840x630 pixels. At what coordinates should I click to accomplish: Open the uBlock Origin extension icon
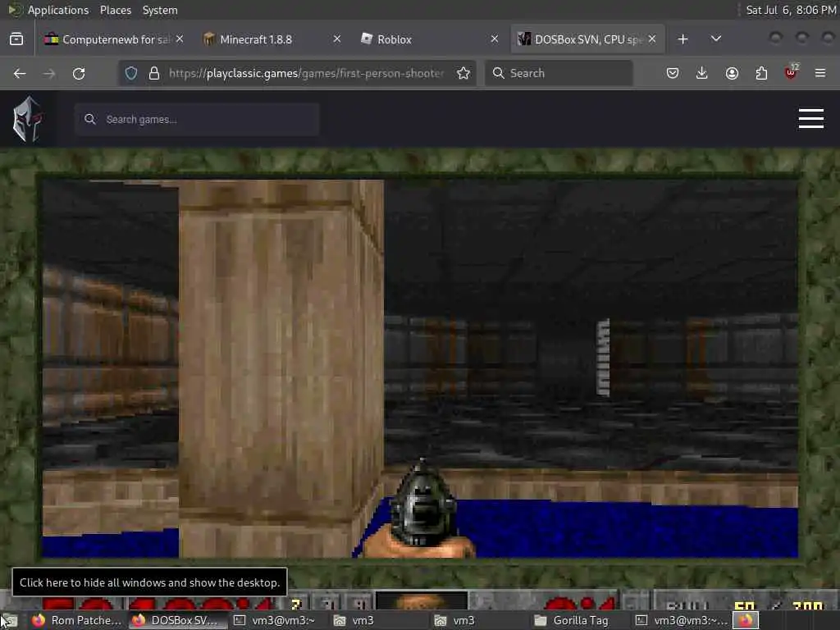[791, 72]
